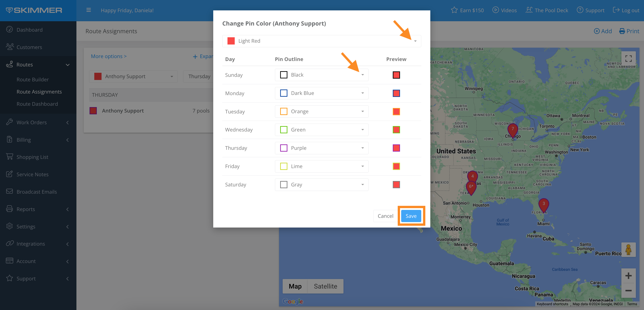Select the Street View pegman
The width and height of the screenshot is (644, 310).
click(x=628, y=249)
